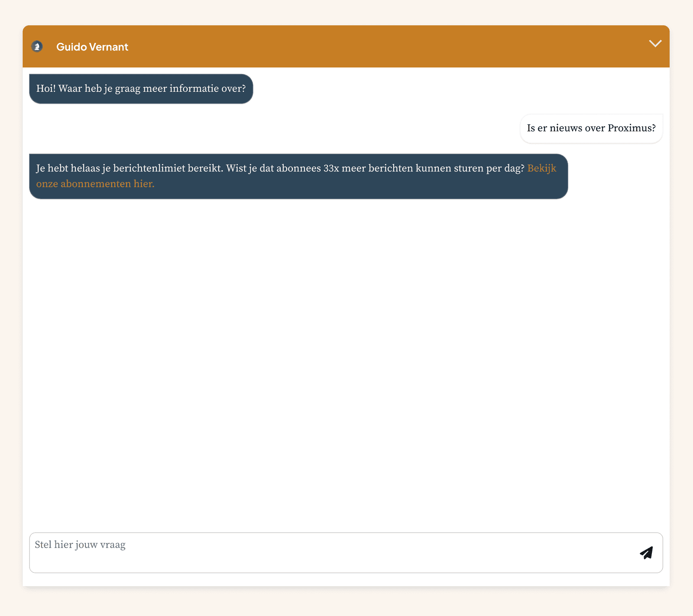
Task: Click the word 'Hoi!' in the greeting
Action: click(46, 89)
